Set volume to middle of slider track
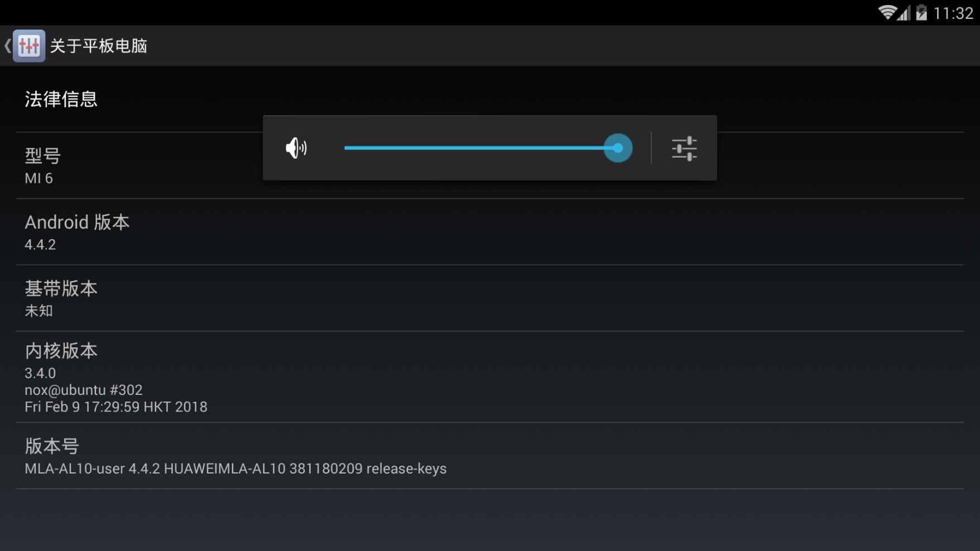 tap(481, 148)
